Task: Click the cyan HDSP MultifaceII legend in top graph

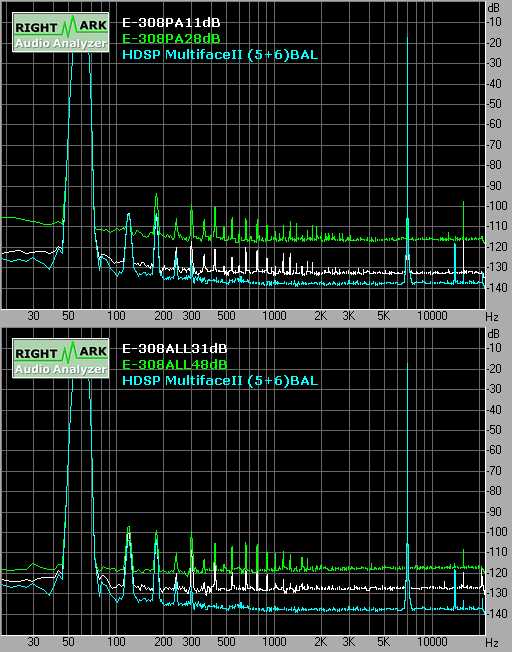Action: [220, 54]
